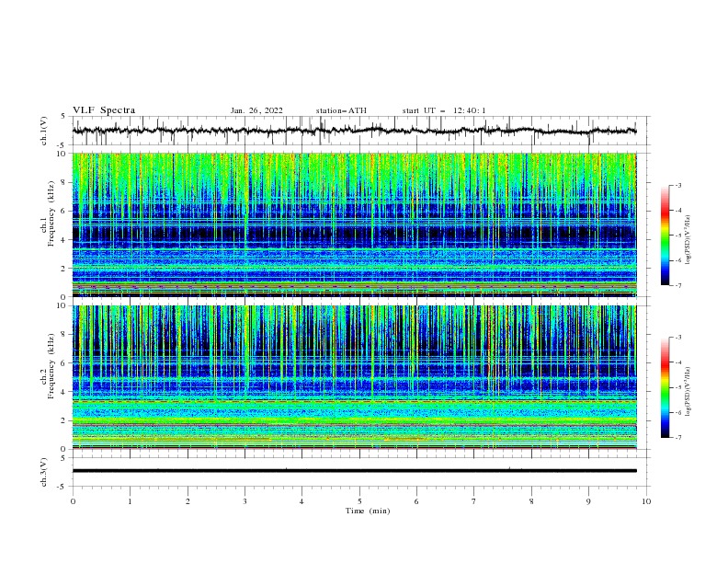Viewport: 728px width, 563px height.
Task: Click the ch.1 PSD color scale bar
Action: pyautogui.click(x=665, y=236)
